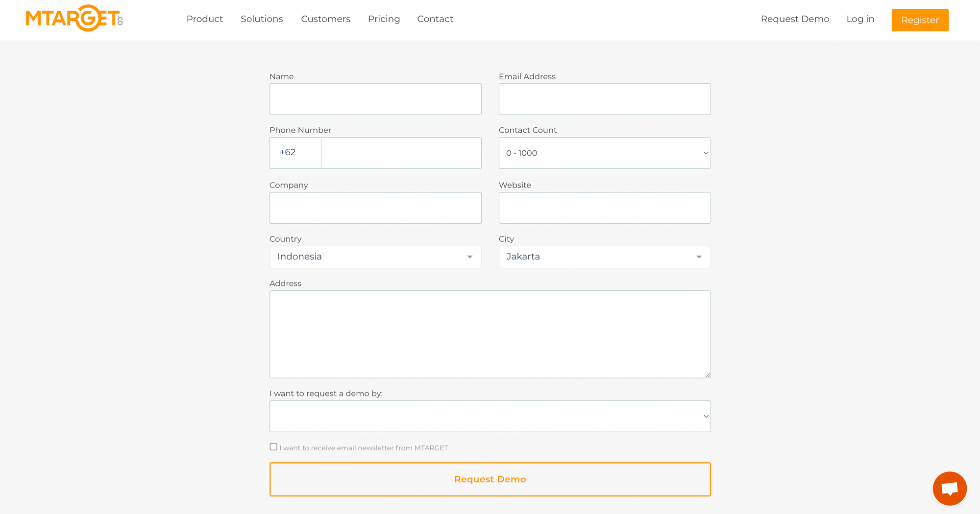This screenshot has width=980, height=514.
Task: Enable the MTARGET newsletter checkbox
Action: point(273,446)
